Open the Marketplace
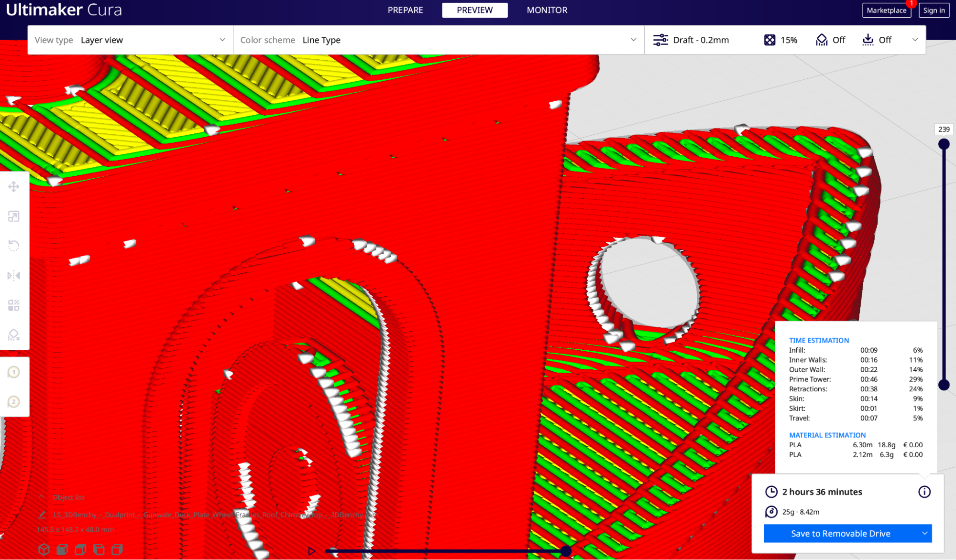956x560 pixels. click(886, 10)
